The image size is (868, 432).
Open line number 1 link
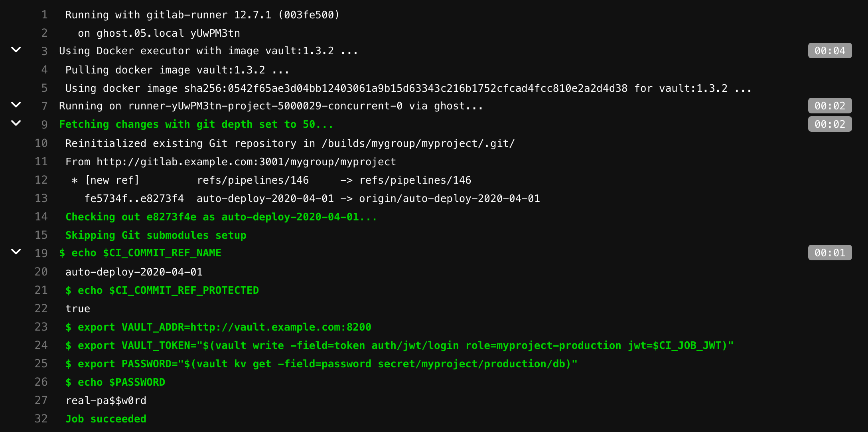point(44,15)
